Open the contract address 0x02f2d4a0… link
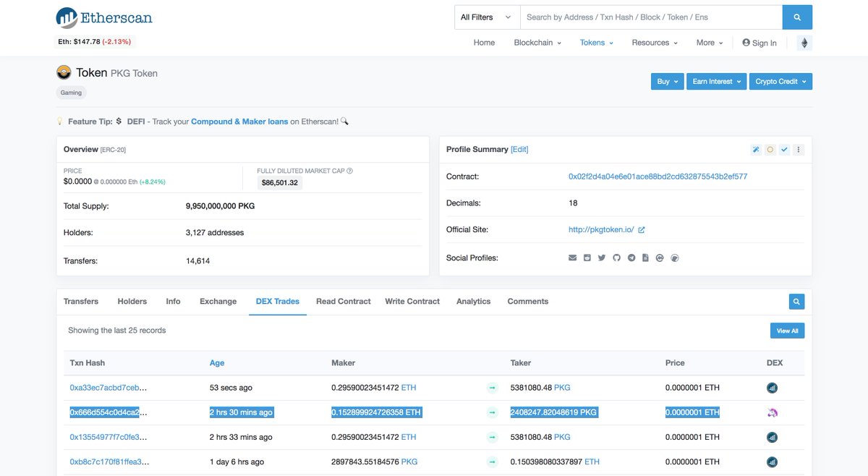Image resolution: width=868 pixels, height=476 pixels. point(658,177)
